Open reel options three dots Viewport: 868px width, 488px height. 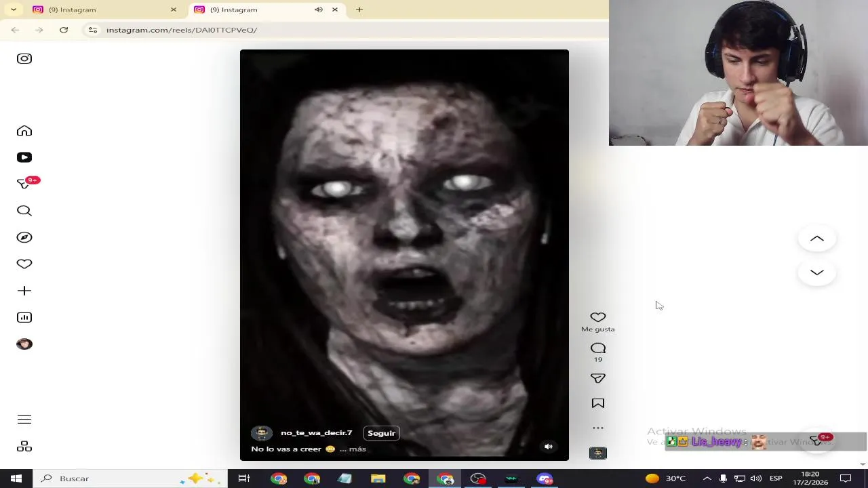click(598, 428)
